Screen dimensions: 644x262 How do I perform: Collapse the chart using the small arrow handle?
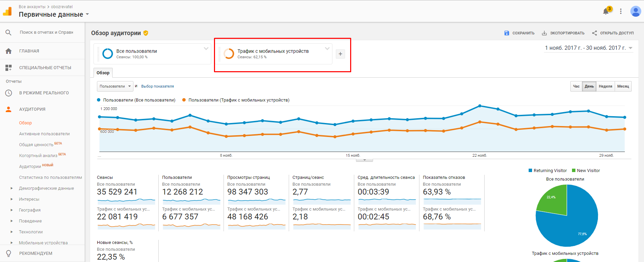click(364, 160)
